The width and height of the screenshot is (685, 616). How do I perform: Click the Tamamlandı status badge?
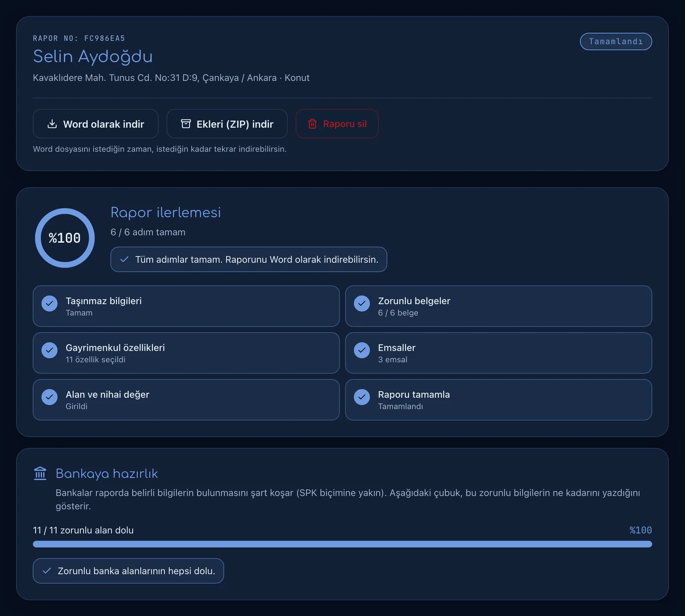616,41
